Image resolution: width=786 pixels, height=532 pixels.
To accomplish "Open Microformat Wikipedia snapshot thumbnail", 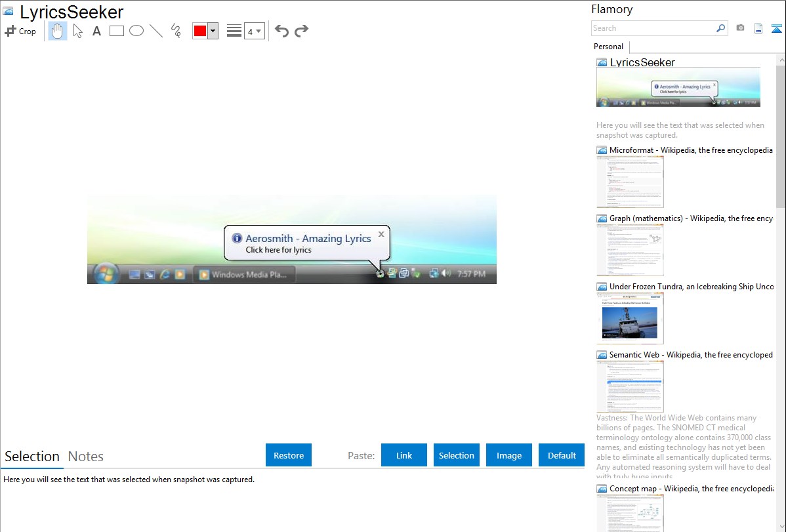I will [x=630, y=182].
